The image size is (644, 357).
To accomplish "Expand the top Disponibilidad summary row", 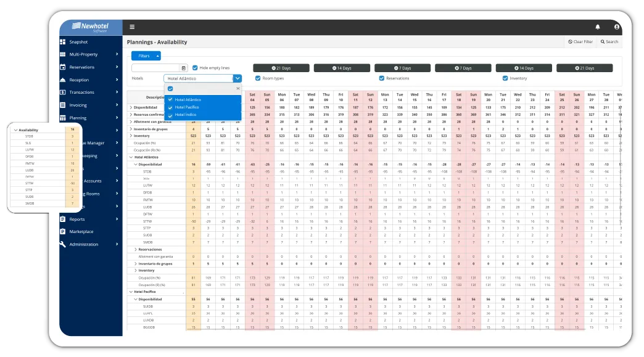I will click(131, 107).
